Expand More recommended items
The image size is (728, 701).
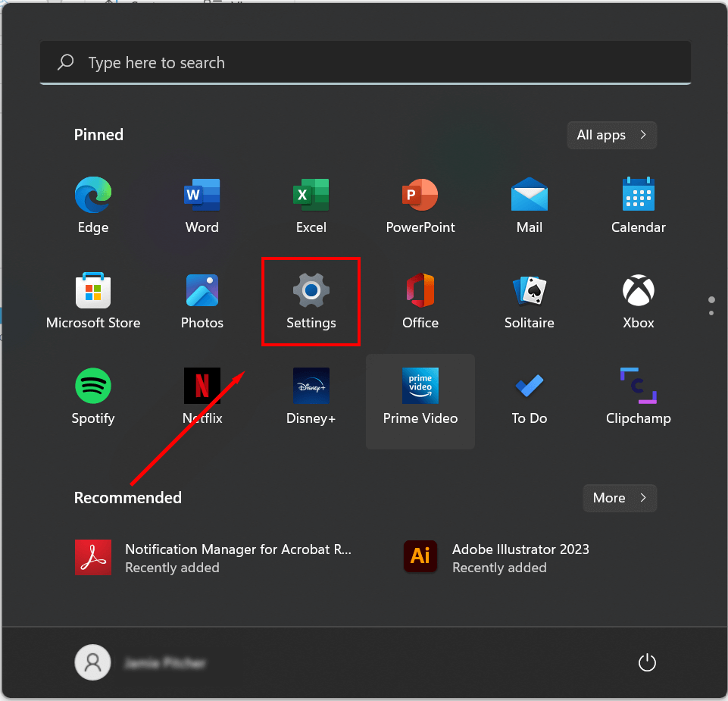619,498
